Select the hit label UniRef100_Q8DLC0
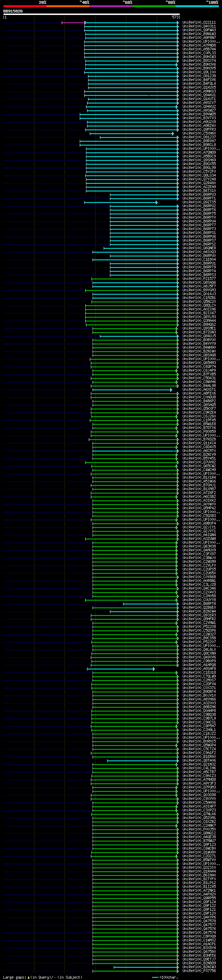Viewport: 222px width, 980px height. (x=199, y=306)
